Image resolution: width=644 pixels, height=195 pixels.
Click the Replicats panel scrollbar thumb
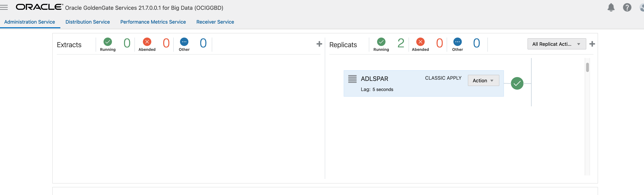coord(587,67)
